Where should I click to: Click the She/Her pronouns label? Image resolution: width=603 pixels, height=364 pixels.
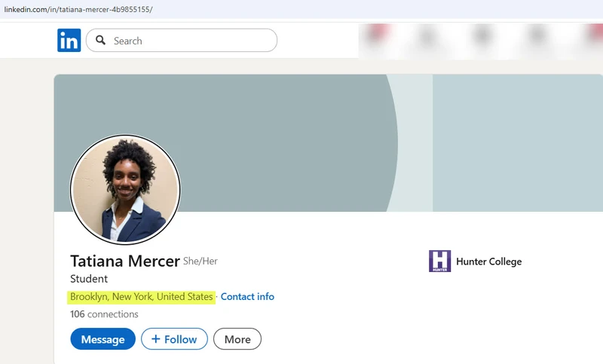coord(200,262)
